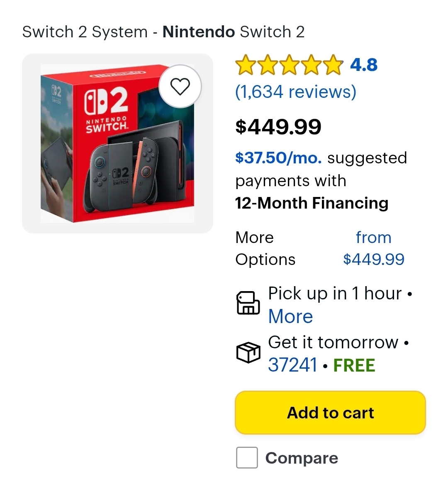Viewport: 448px width, 491px height.
Task: Click the green FREE shipping label
Action: tap(354, 365)
